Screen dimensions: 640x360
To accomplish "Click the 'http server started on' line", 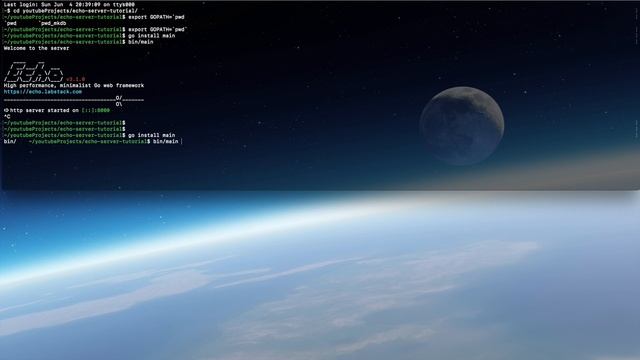I will point(57,111).
